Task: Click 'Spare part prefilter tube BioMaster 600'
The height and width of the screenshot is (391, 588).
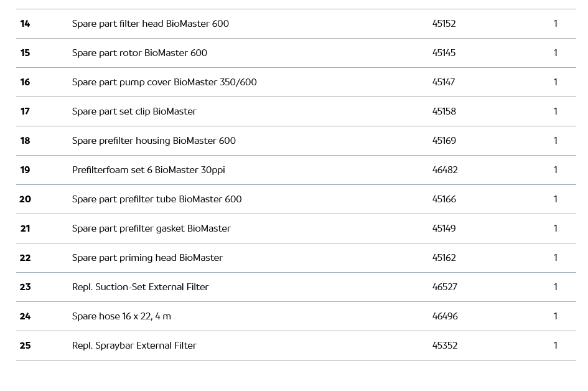Action: (x=157, y=199)
